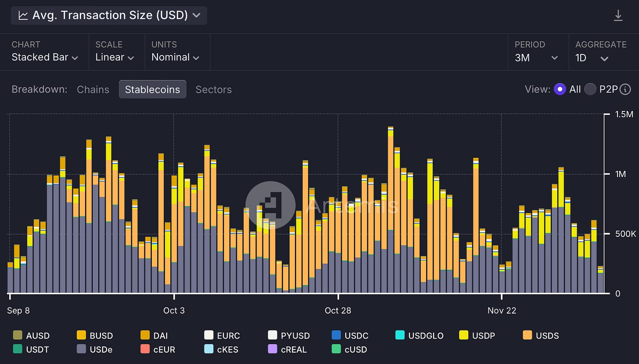Toggle the cREAL legend swatch

273,350
